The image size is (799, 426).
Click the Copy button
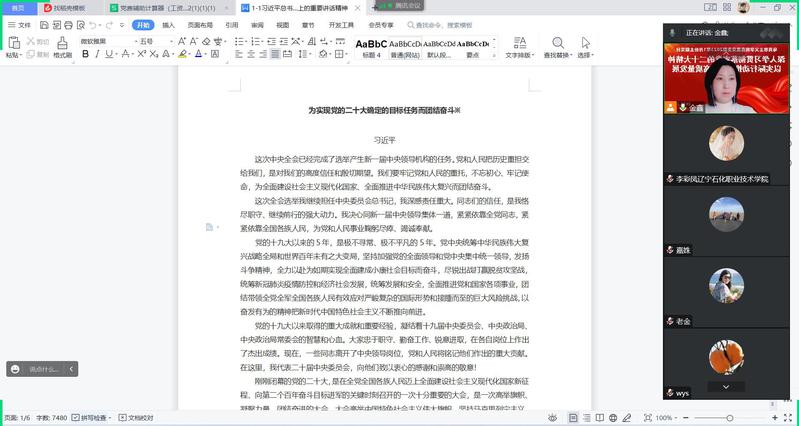tap(38, 55)
